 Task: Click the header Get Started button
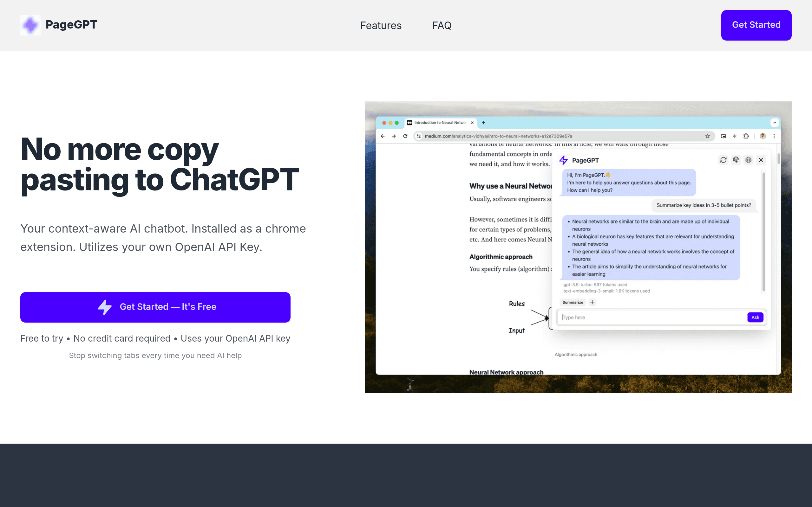(x=756, y=25)
